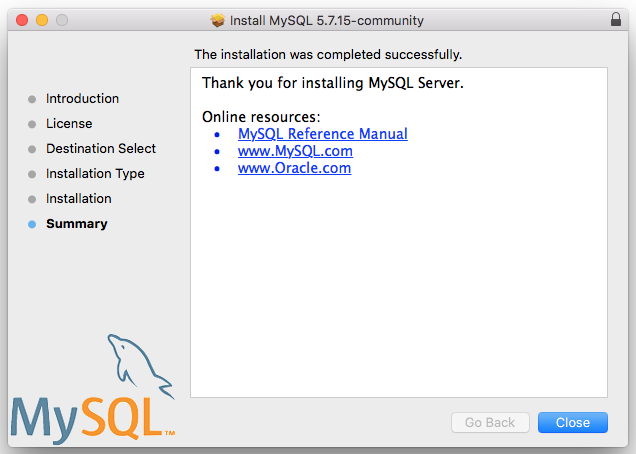Click the package icon in the title bar

click(218, 20)
